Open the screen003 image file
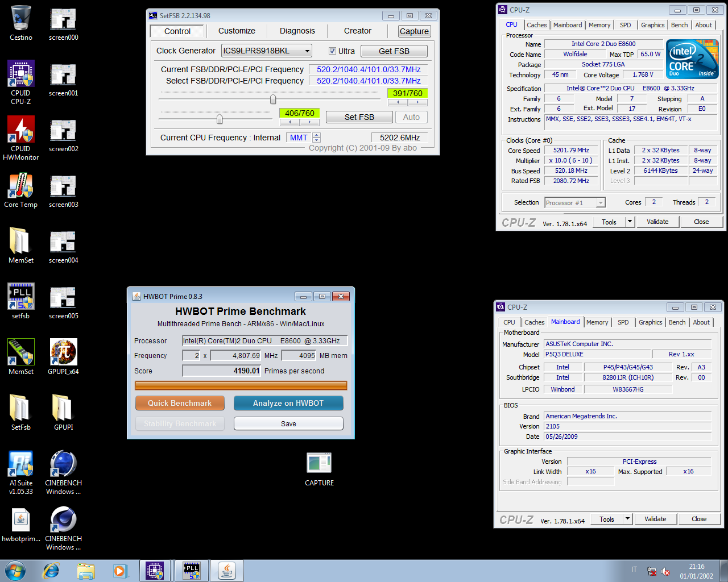728x582 pixels. [x=64, y=190]
